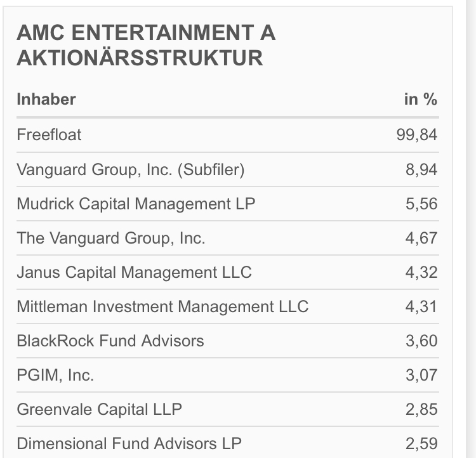Open BlackRock Fund Advisors entry
The width and height of the screenshot is (476, 458).
(110, 341)
